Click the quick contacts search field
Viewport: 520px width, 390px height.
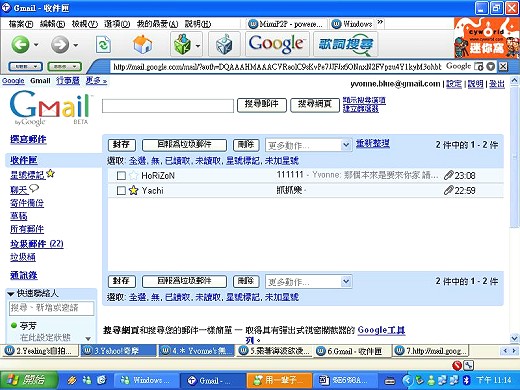(x=52, y=308)
